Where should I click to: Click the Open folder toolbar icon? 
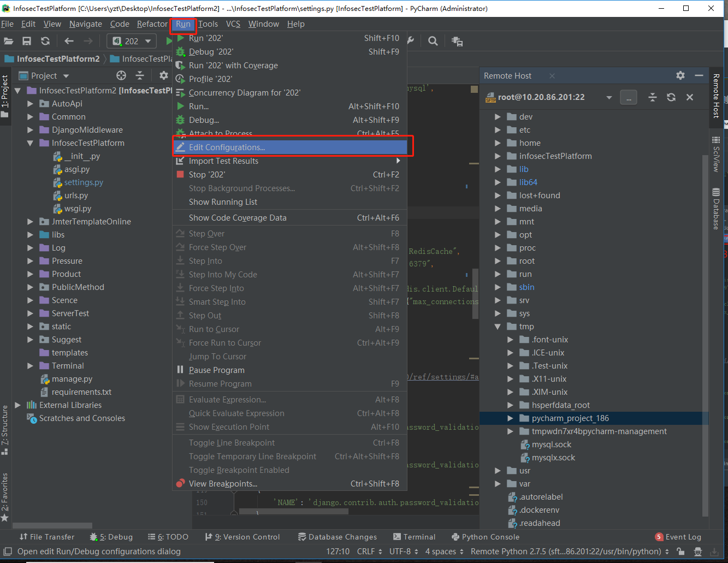[8, 41]
